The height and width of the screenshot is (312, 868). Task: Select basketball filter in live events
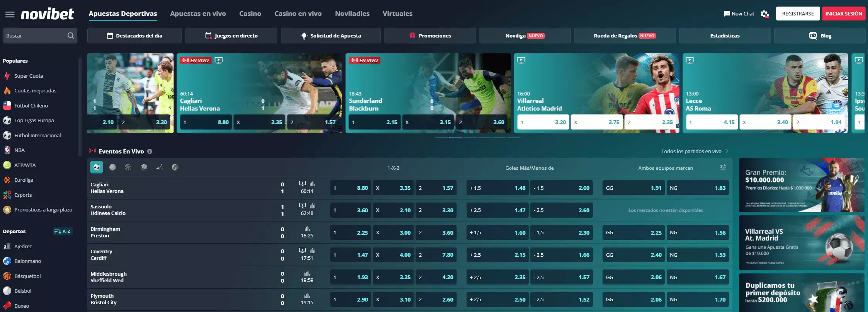tap(128, 167)
